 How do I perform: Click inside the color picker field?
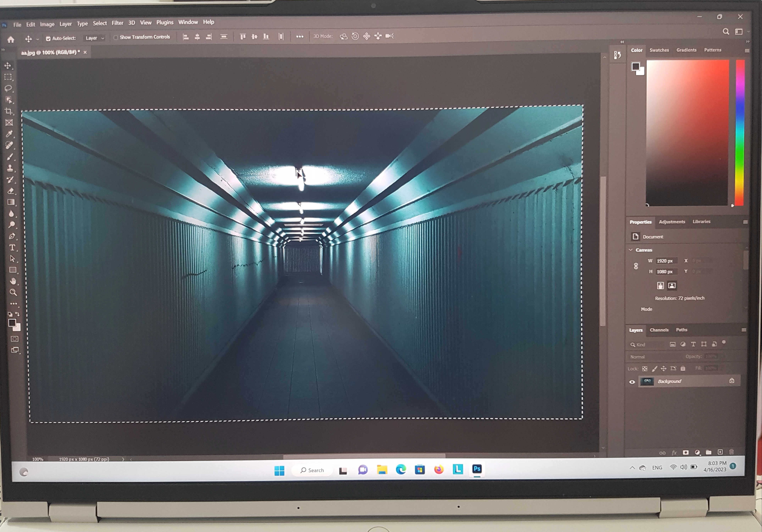687,133
